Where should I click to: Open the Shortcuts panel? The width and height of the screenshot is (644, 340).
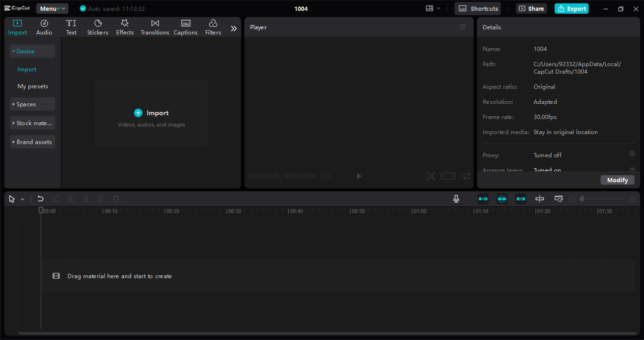pyautogui.click(x=477, y=9)
